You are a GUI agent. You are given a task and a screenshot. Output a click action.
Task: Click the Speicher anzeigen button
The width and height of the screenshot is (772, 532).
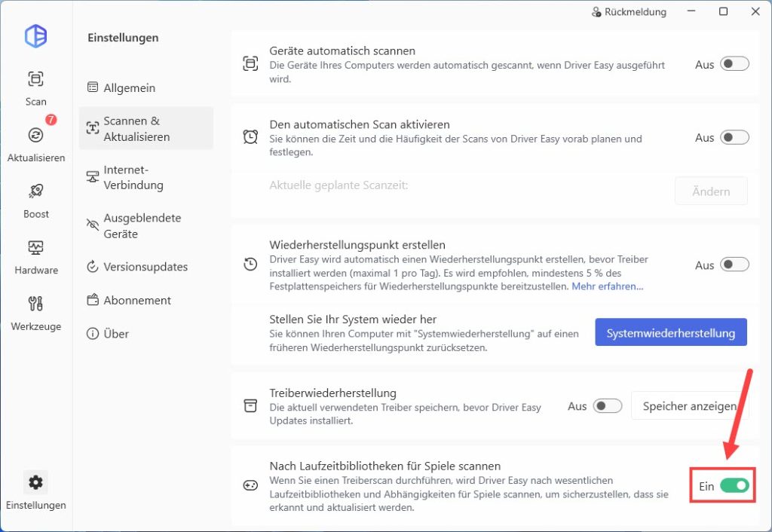[x=690, y=406]
